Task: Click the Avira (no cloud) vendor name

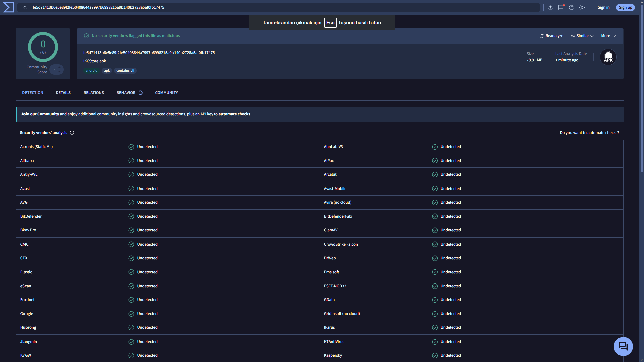Action: [x=338, y=202]
